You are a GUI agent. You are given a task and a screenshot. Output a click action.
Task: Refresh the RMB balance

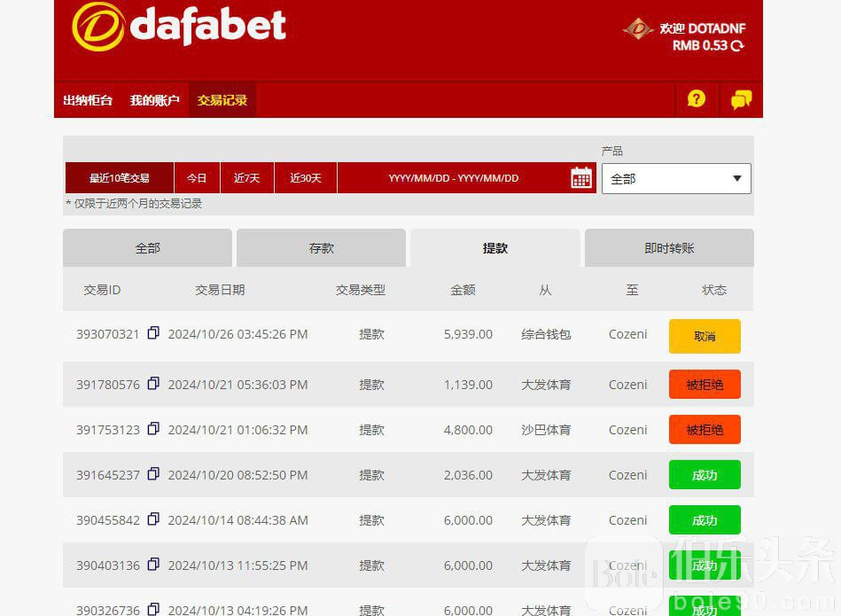pyautogui.click(x=737, y=46)
